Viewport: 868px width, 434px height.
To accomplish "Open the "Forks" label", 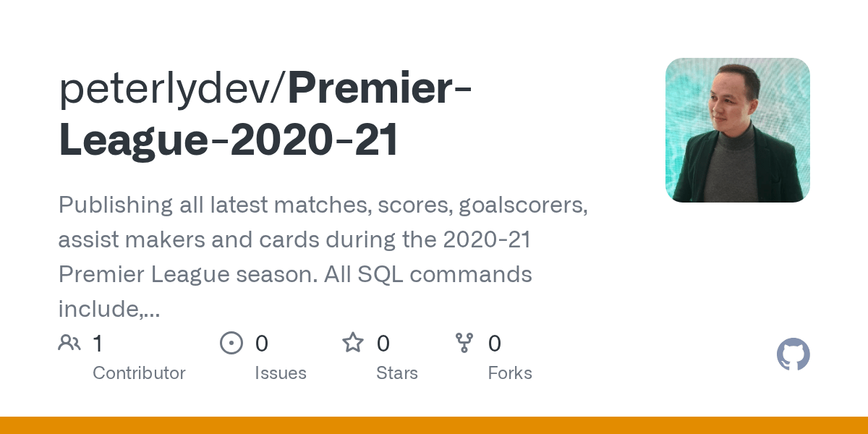I will [x=510, y=373].
